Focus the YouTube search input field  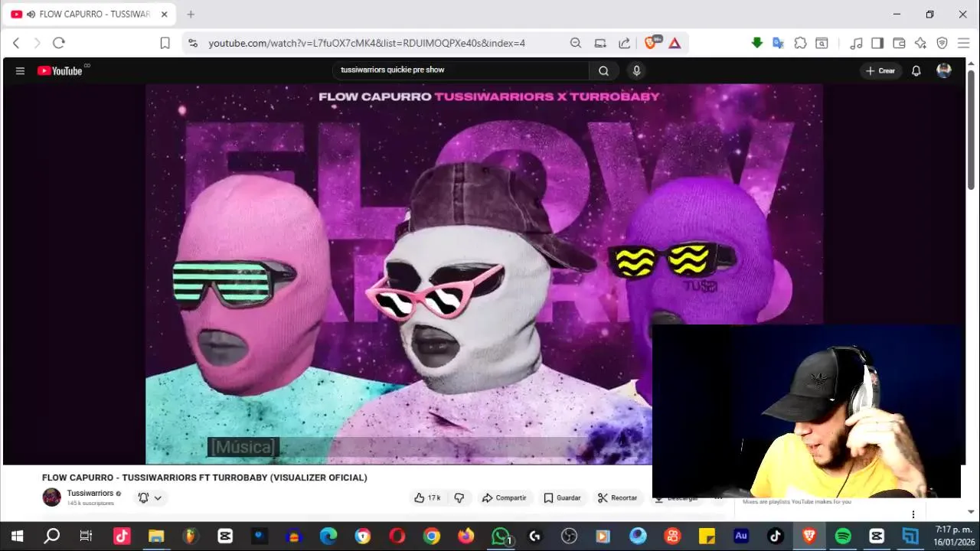462,70
